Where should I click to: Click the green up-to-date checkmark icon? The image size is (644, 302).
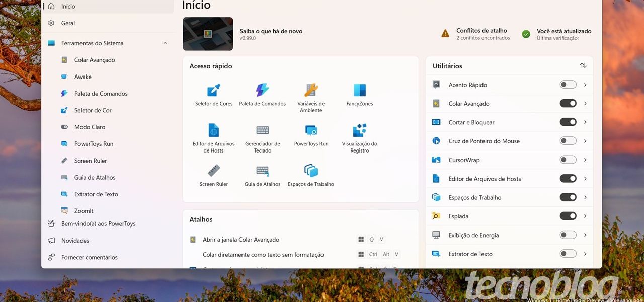[x=526, y=34]
